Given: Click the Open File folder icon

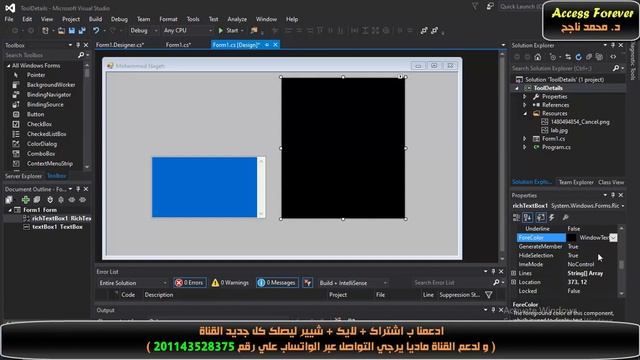Looking at the screenshot, I should point(61,31).
